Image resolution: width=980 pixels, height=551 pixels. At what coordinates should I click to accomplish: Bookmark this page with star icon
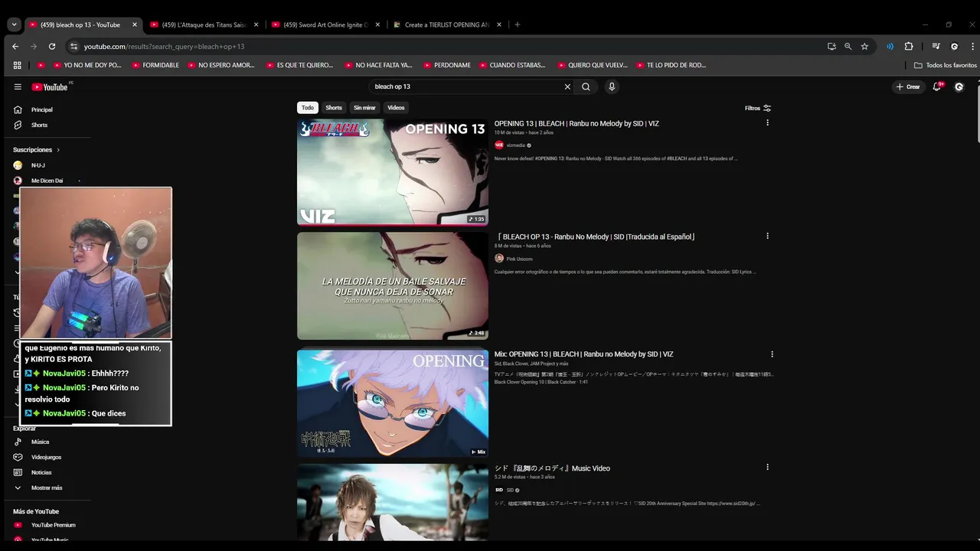864,46
